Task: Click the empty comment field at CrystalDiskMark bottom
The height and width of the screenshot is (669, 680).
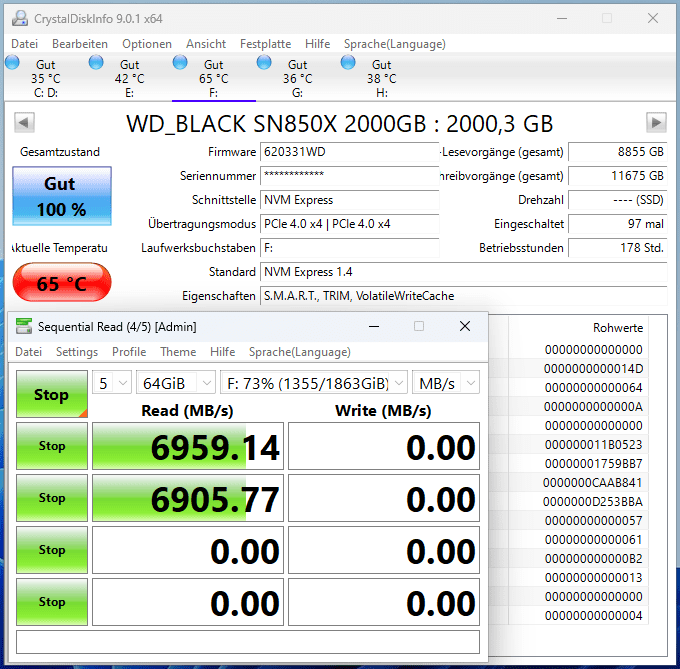Action: [248, 642]
